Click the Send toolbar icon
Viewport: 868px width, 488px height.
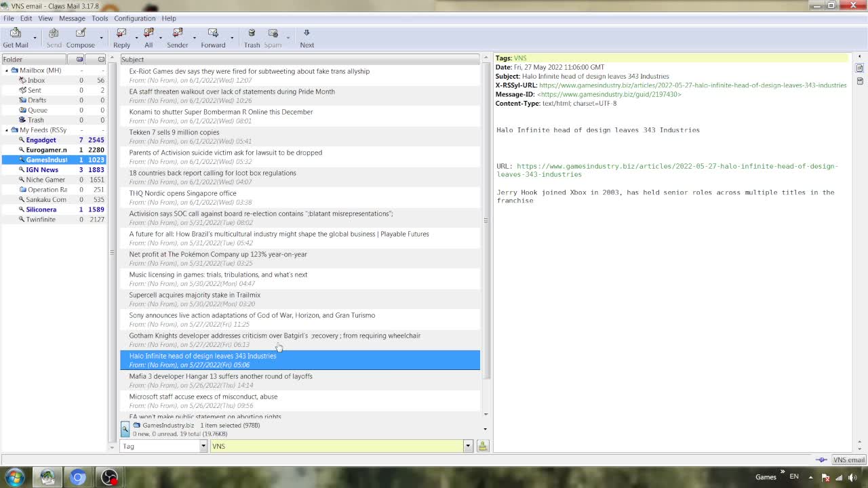tap(54, 33)
